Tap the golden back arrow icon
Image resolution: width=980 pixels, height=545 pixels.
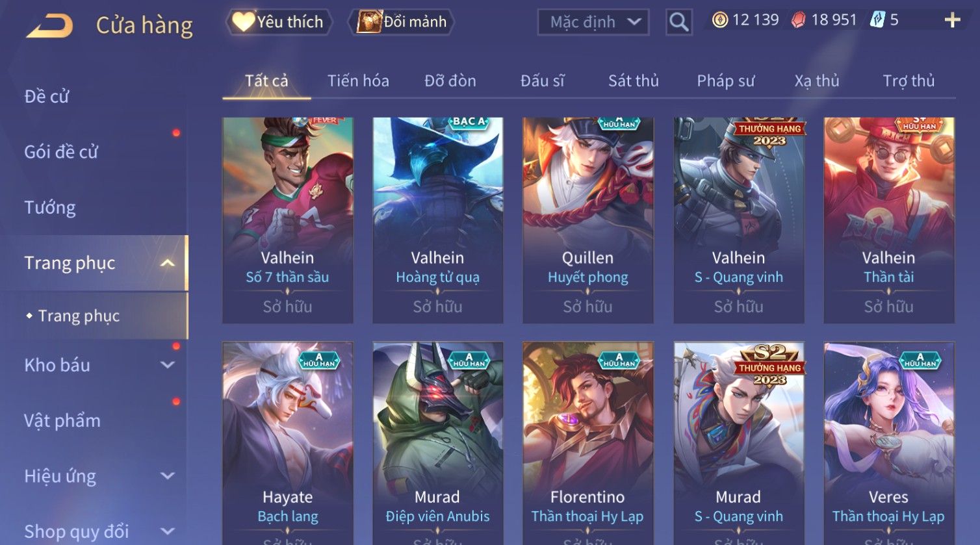coord(49,26)
